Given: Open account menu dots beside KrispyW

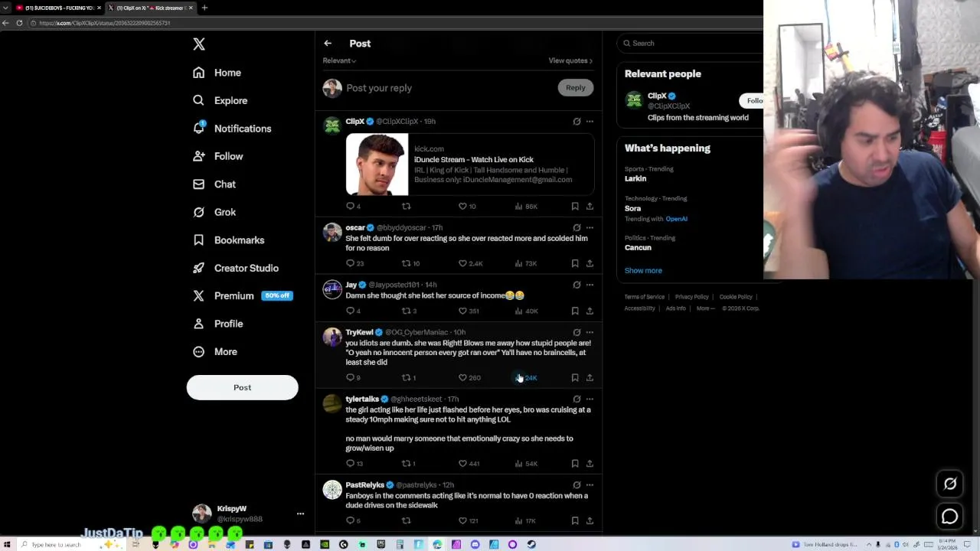Looking at the screenshot, I should 300,514.
